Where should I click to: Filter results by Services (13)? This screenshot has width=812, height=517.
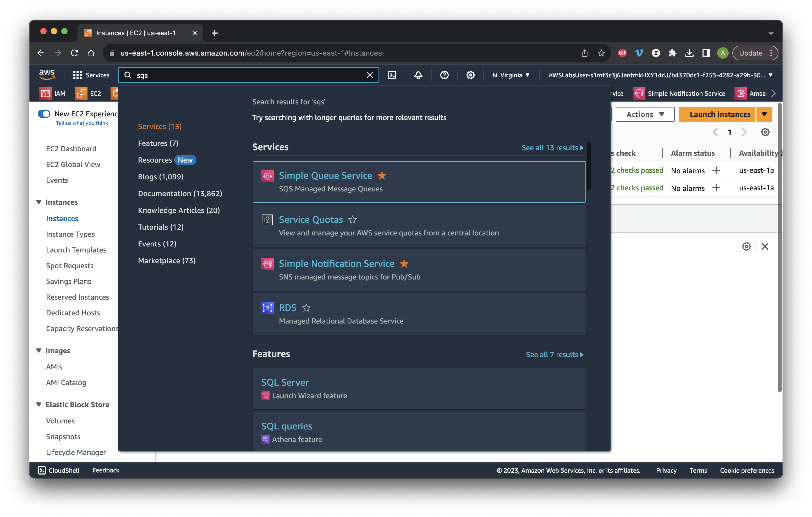click(x=160, y=126)
